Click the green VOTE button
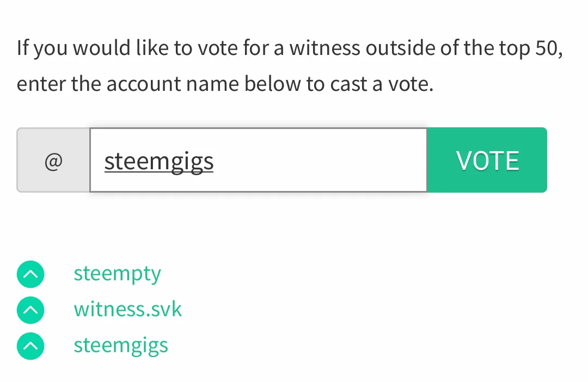The width and height of the screenshot is (588, 382). [x=487, y=160]
